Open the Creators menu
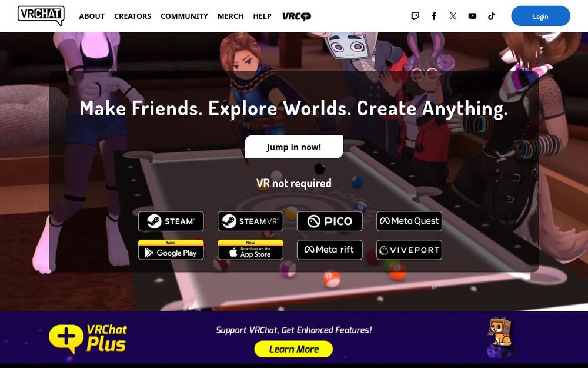 tap(132, 16)
